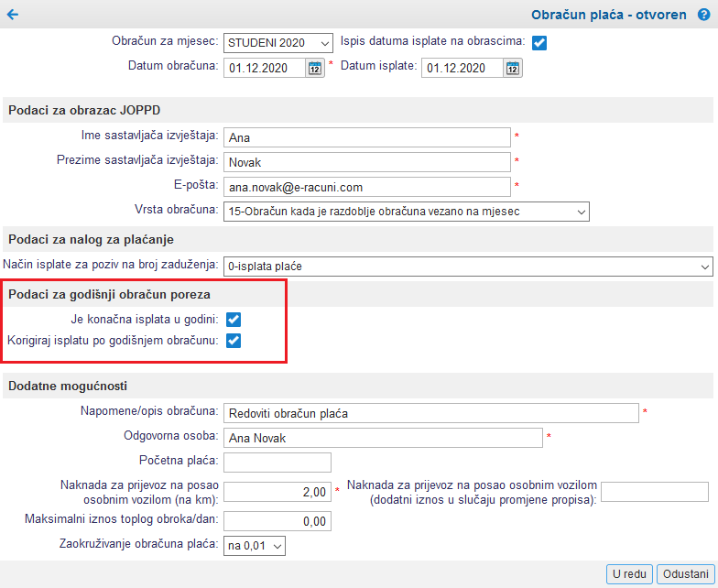This screenshot has height=588, width=718.
Task: Open the Vrsta obračuna dropdown
Action: (x=407, y=212)
